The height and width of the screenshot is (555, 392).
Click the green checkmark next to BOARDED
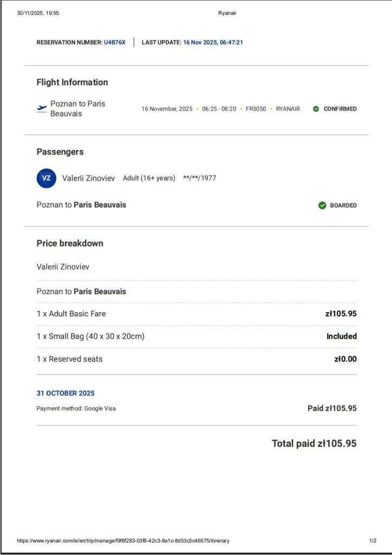click(322, 205)
